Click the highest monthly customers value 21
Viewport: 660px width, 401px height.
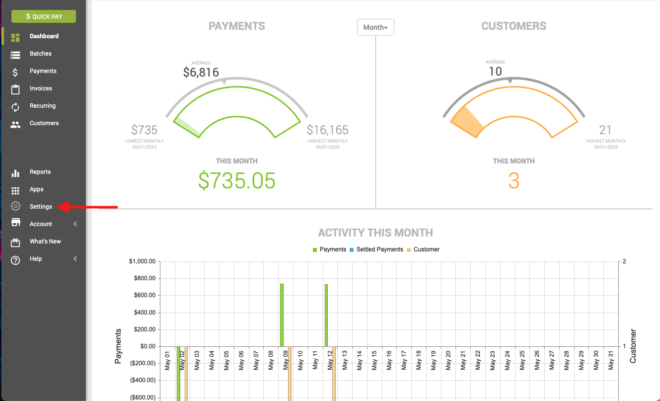pos(605,130)
